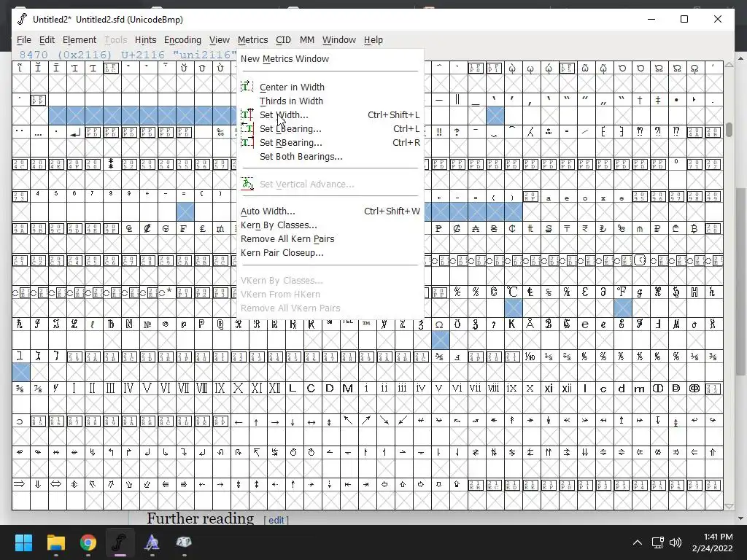Open the MM menu
This screenshot has width=747, height=560.
307,40
